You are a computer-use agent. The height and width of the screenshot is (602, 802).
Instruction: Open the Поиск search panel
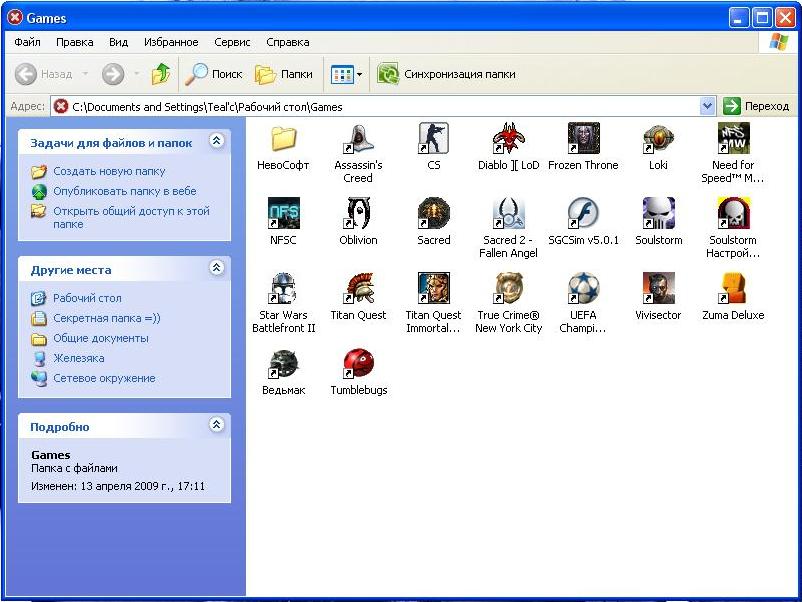[x=214, y=74]
